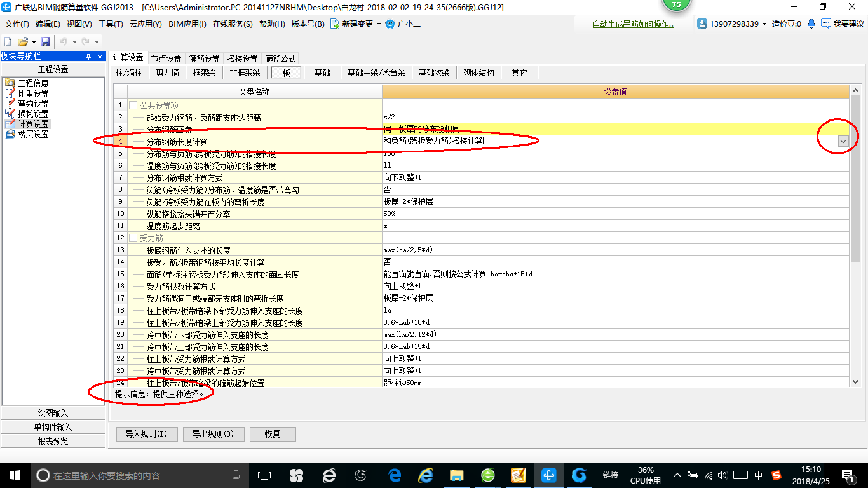Select the 柱/墙柱 component tab
The width and height of the screenshot is (868, 488).
pyautogui.click(x=129, y=72)
